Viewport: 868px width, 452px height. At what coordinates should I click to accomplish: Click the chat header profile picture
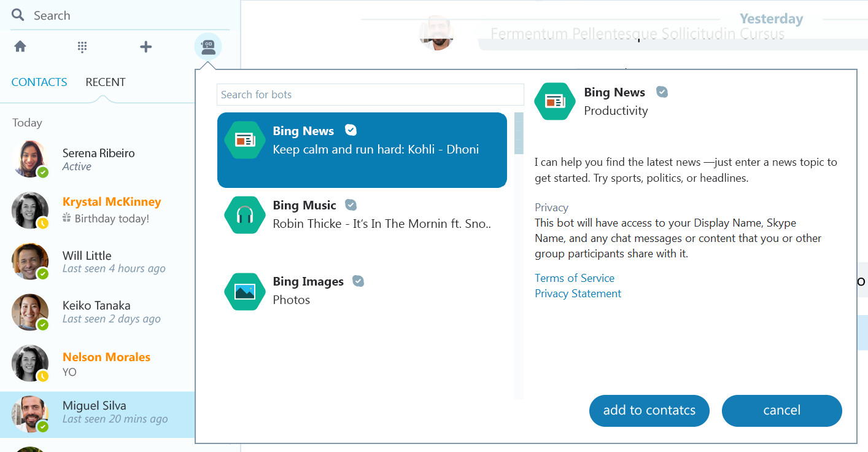pyautogui.click(x=436, y=32)
